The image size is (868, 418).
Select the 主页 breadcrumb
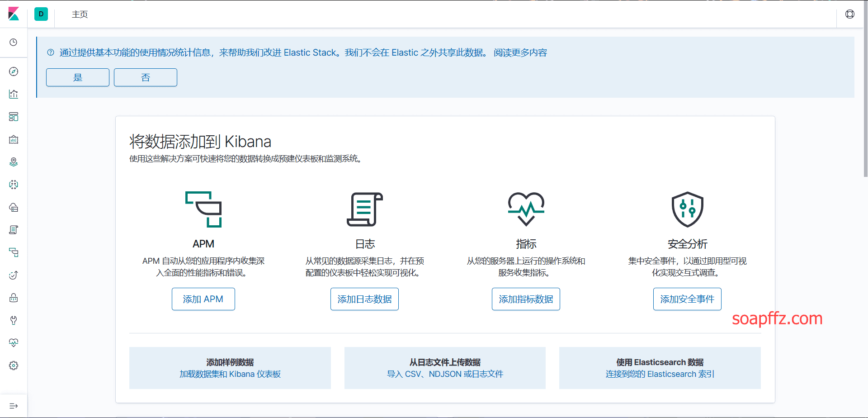[x=80, y=14]
